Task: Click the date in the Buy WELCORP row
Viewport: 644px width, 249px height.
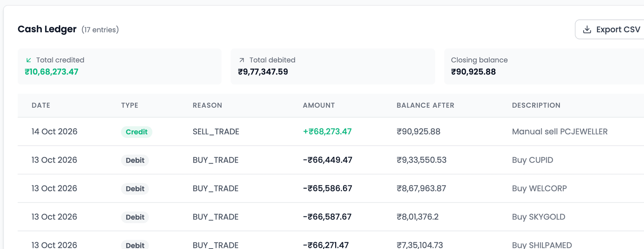Action: point(54,189)
